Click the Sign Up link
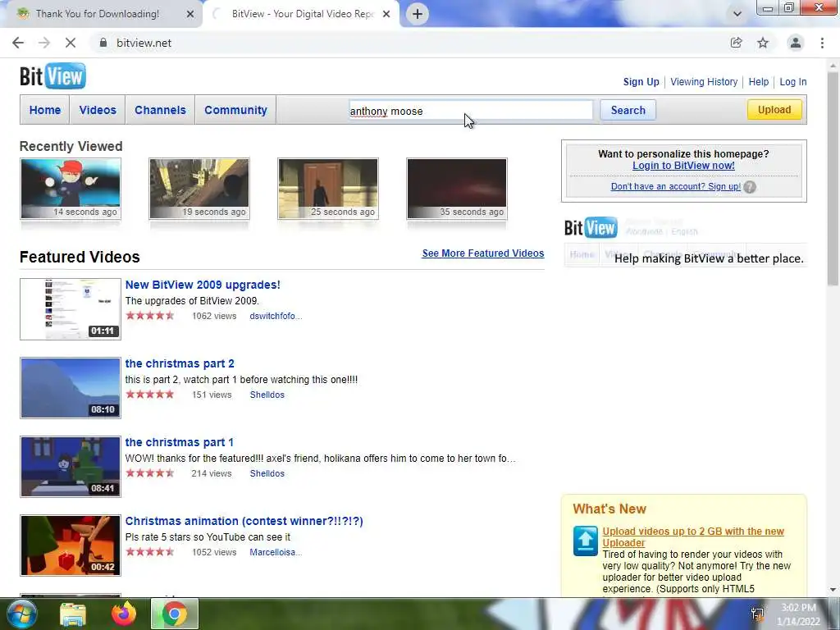The image size is (840, 630). pos(641,82)
